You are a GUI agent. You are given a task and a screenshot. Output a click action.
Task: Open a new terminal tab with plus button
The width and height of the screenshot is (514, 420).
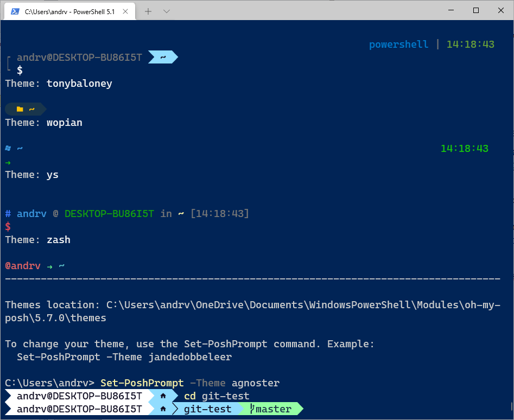[148, 11]
